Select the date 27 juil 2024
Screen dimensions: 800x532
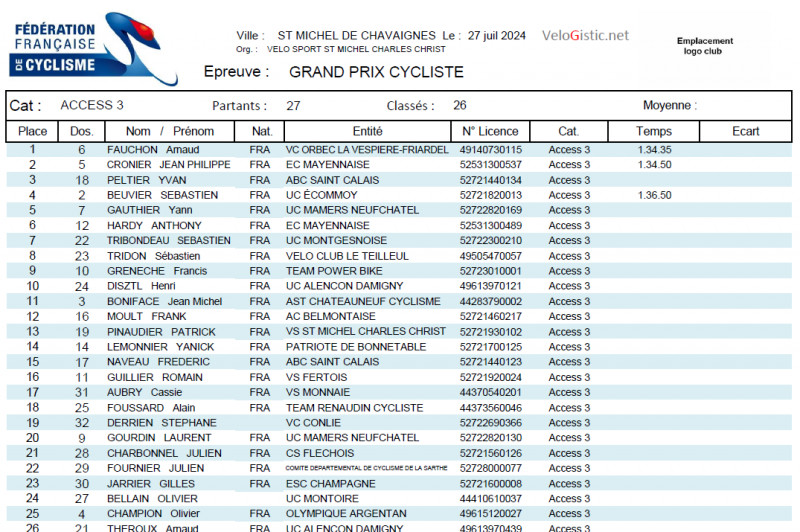click(497, 35)
